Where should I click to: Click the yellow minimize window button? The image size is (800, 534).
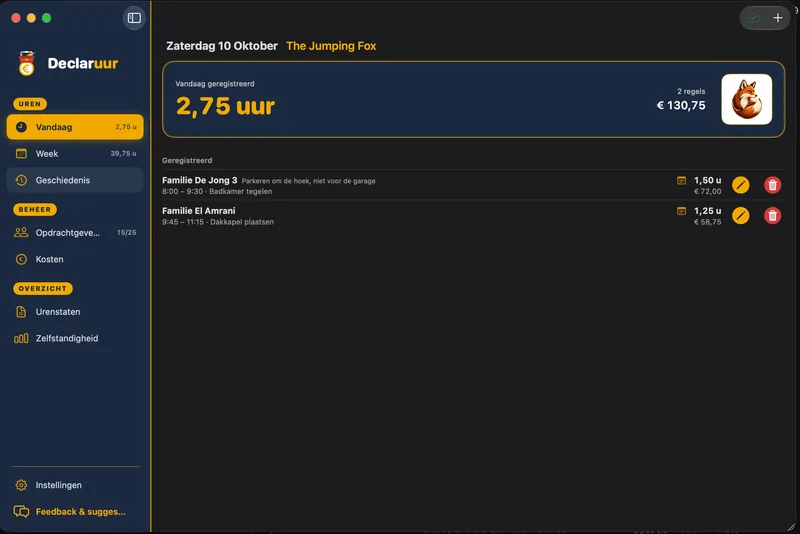(x=31, y=18)
